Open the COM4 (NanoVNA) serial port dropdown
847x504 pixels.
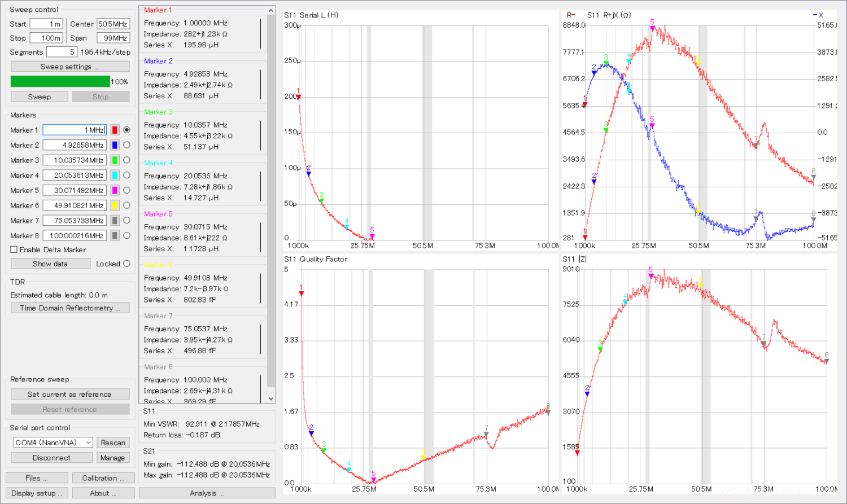[x=53, y=442]
